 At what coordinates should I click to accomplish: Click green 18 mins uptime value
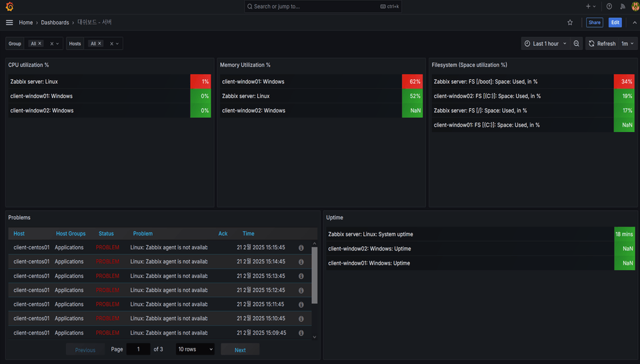point(625,234)
